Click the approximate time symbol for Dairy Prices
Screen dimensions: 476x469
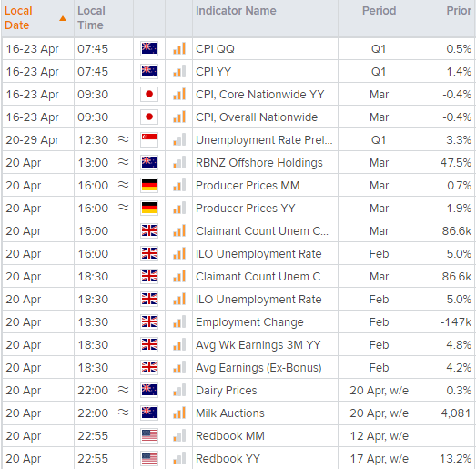123,390
